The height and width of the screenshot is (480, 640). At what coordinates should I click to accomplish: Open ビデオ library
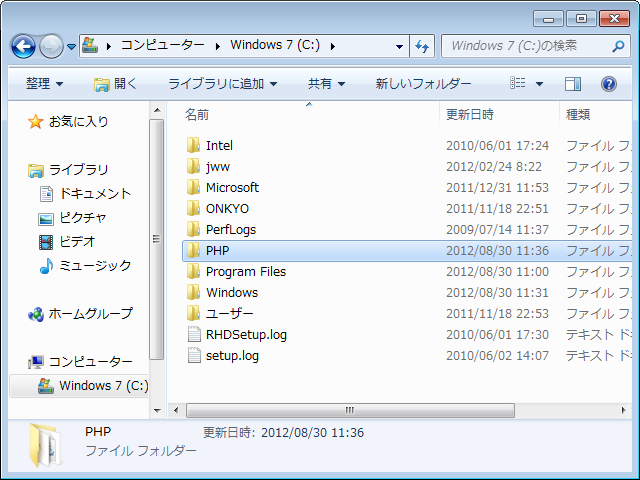point(77,242)
